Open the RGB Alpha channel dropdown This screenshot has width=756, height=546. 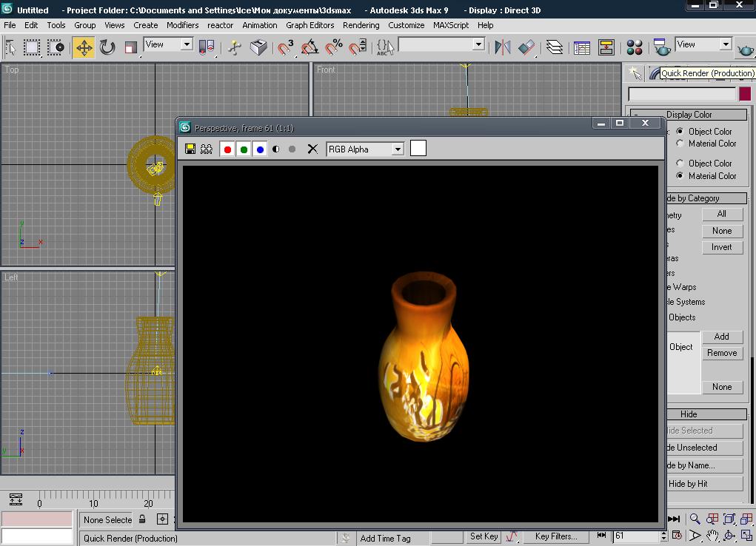(398, 149)
